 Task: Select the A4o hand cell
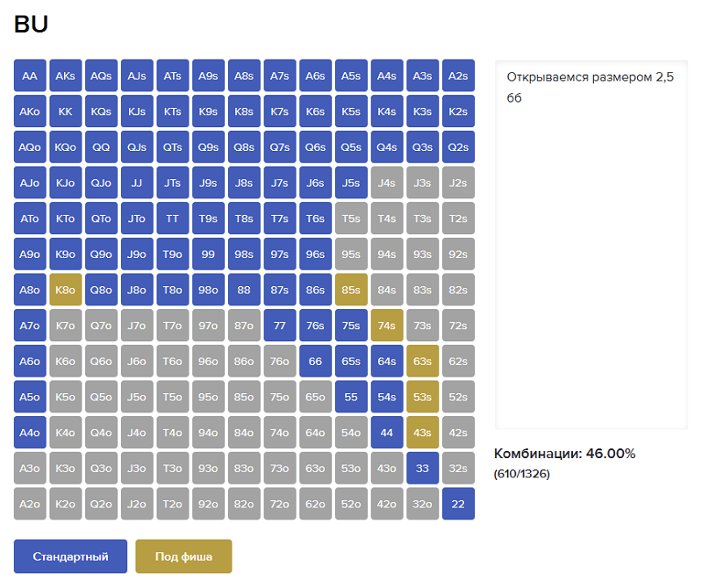[30, 433]
